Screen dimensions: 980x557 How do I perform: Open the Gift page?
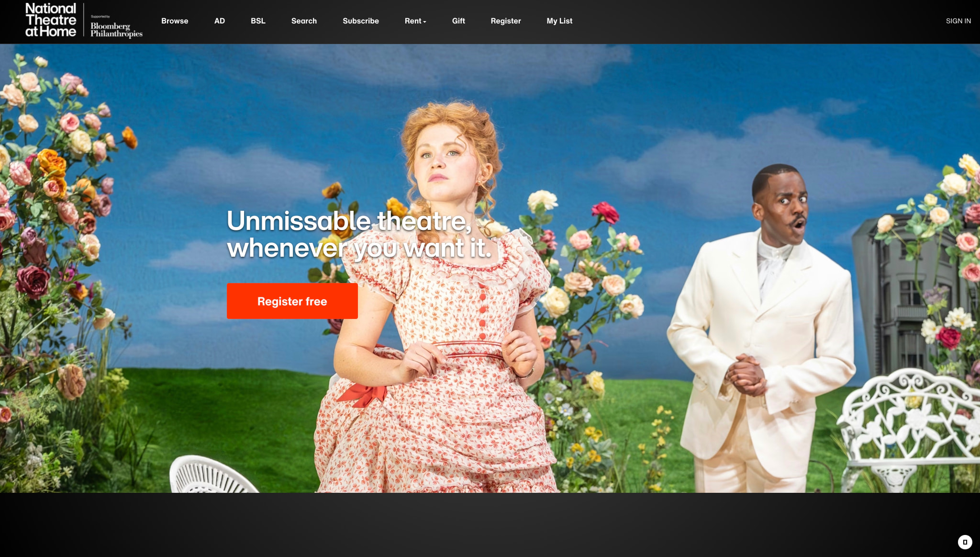pos(458,21)
